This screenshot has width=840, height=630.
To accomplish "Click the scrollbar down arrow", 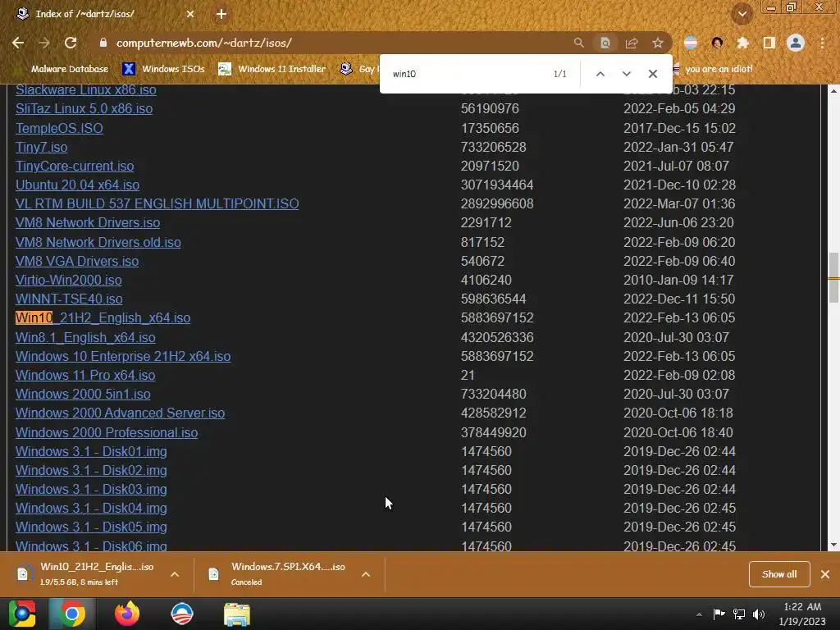I will 833,545.
